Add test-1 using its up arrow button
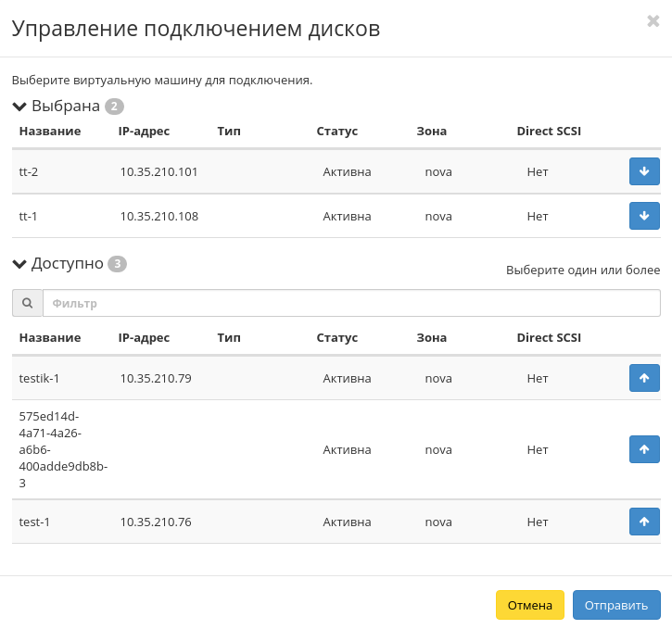The image size is (672, 629). 644,522
